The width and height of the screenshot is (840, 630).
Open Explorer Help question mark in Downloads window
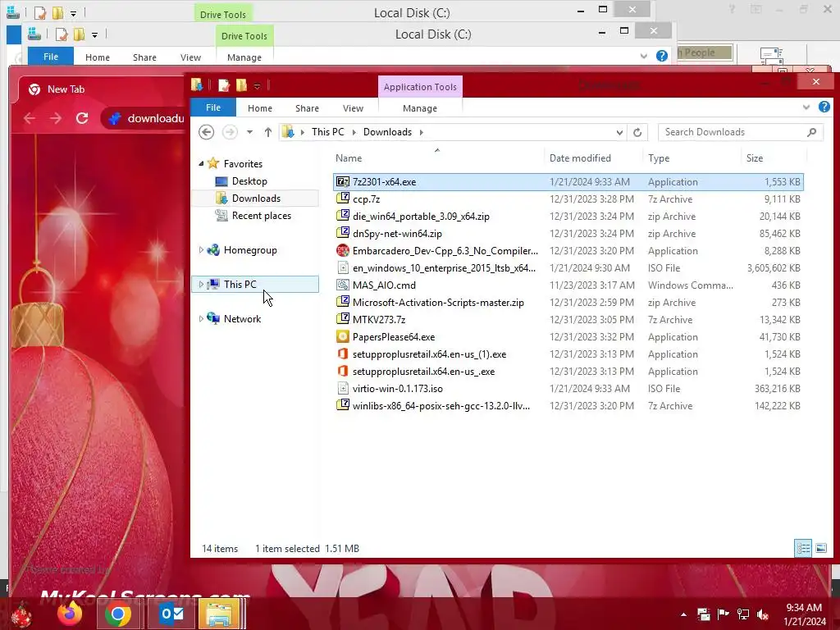[x=824, y=107]
